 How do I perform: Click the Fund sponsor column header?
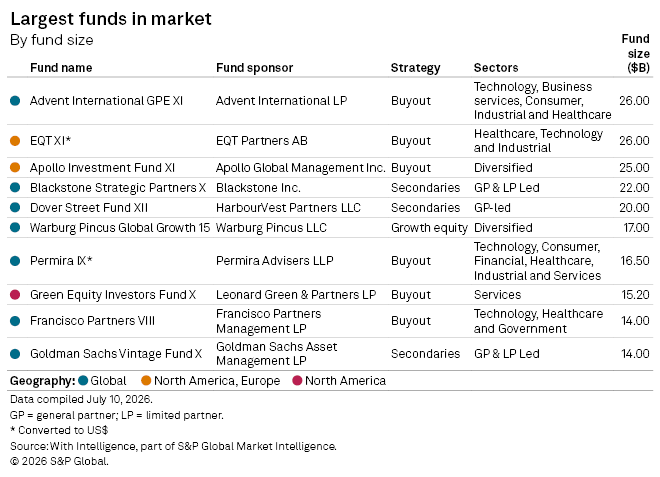click(254, 68)
